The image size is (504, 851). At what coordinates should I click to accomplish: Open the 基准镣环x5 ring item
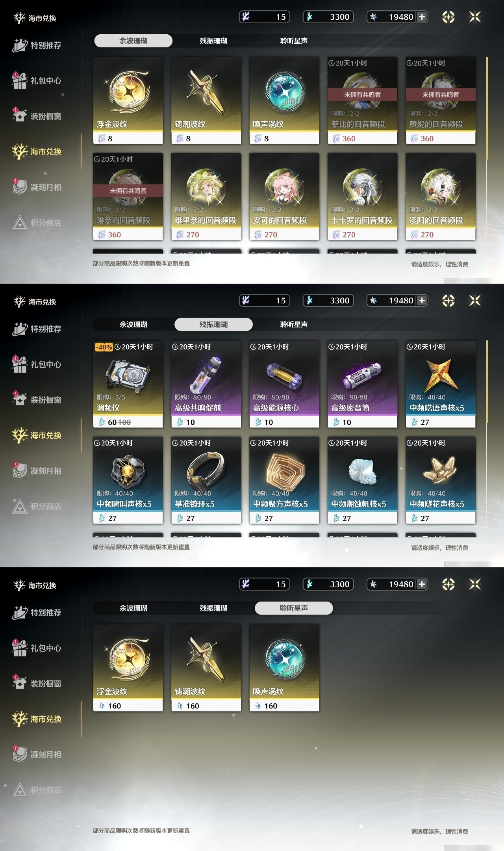coord(206,480)
